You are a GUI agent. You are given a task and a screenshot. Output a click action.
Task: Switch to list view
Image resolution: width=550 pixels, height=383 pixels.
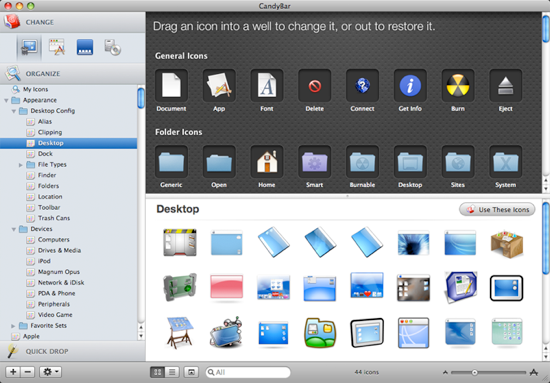tap(172, 372)
